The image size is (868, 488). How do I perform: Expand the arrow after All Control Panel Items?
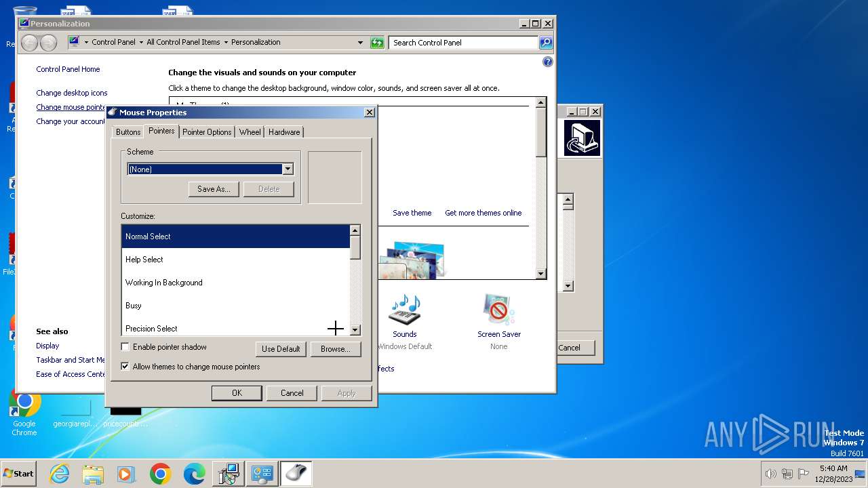pos(226,42)
